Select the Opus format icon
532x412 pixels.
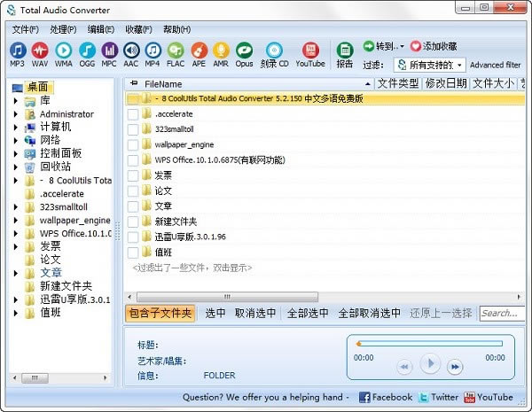tap(244, 53)
